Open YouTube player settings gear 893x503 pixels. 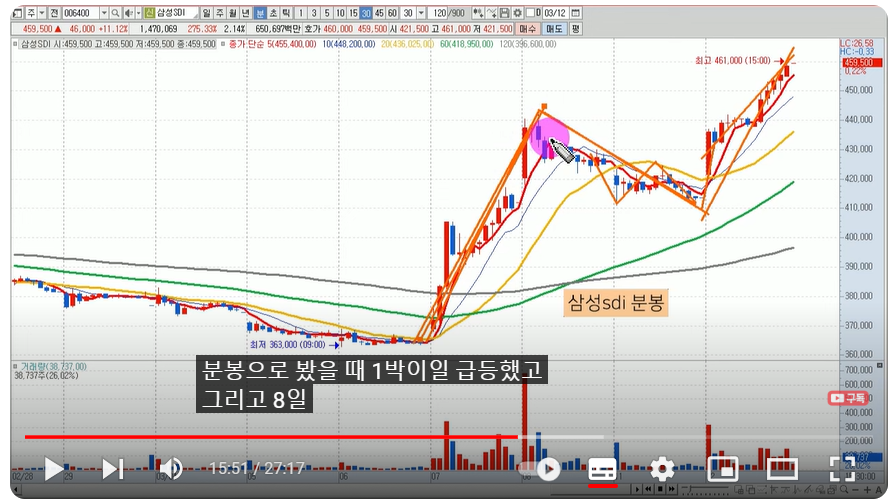click(x=662, y=469)
